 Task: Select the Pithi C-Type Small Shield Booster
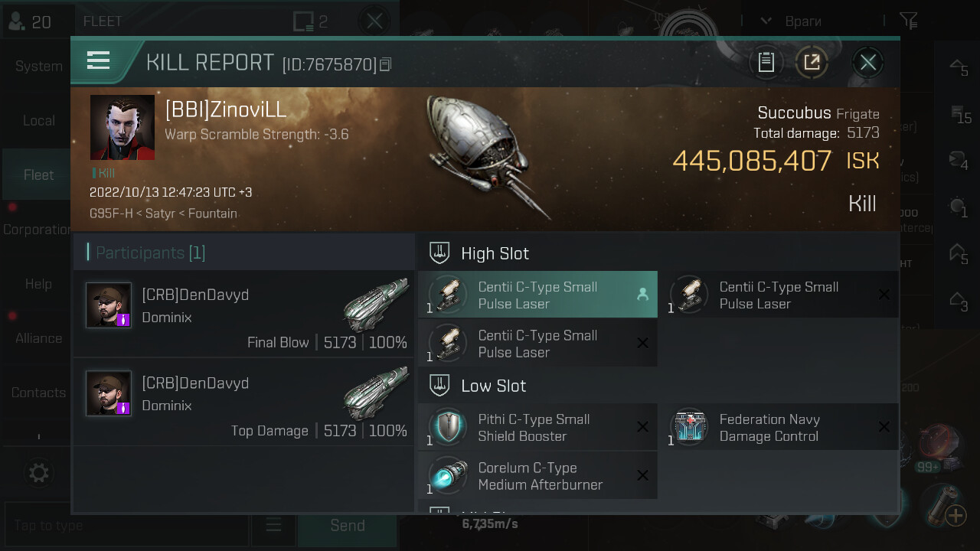tap(537, 427)
